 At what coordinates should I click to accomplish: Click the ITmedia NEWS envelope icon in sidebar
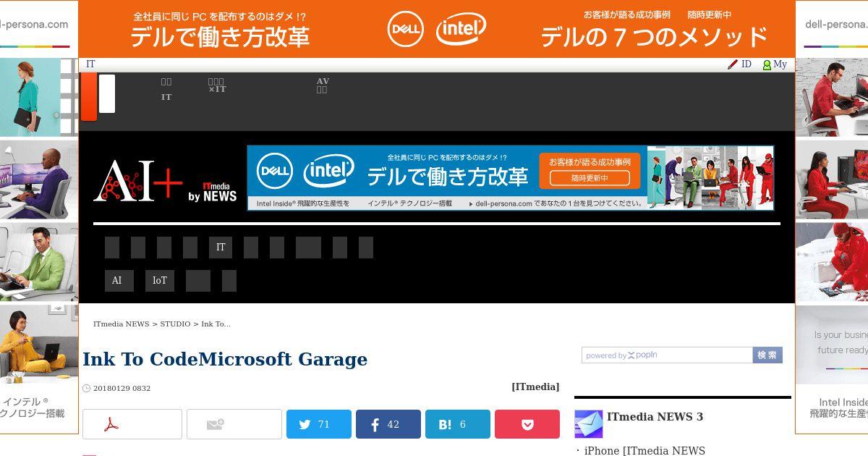point(589,424)
